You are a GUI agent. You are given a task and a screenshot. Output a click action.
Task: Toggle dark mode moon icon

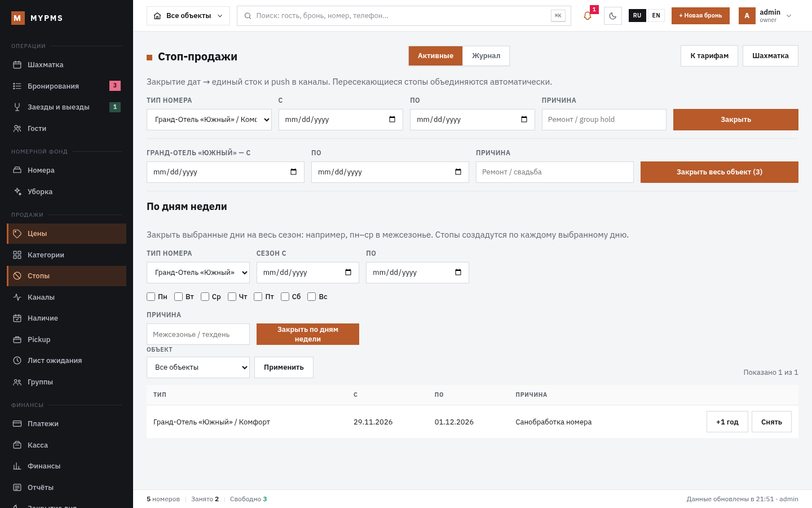[613, 16]
